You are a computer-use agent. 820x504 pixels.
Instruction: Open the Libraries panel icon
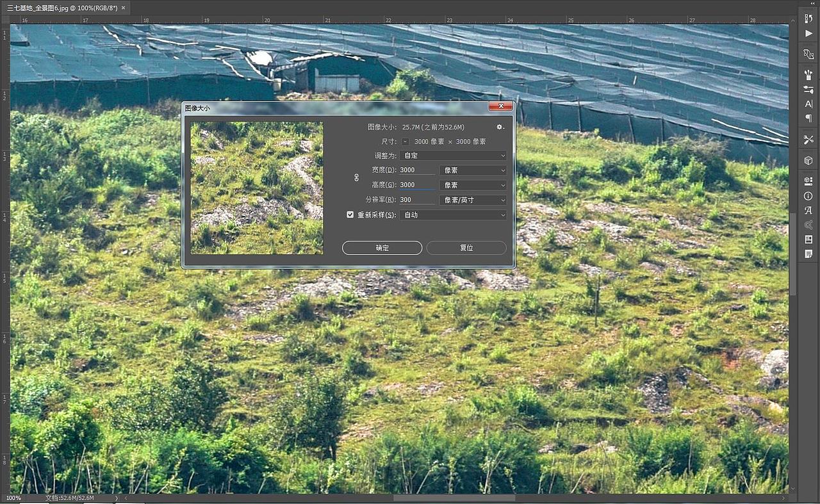pyautogui.click(x=808, y=225)
